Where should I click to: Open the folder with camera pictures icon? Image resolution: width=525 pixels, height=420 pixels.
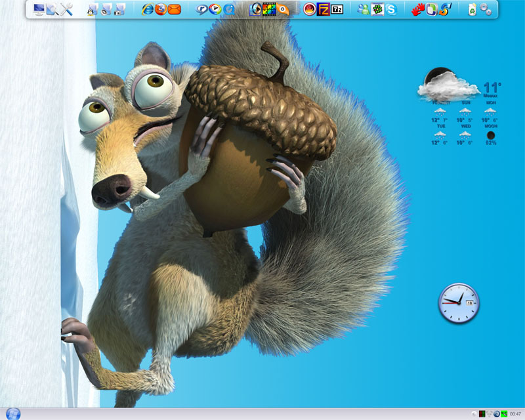[119, 9]
